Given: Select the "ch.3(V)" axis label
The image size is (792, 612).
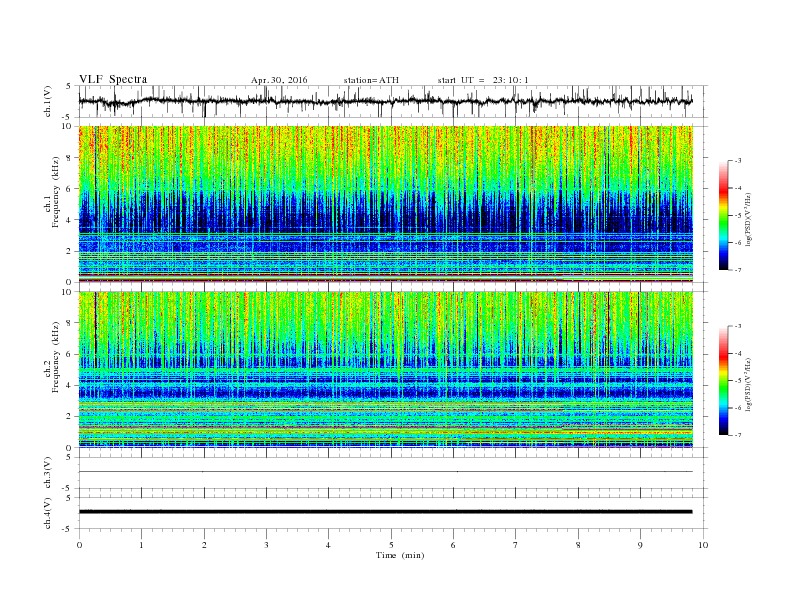Looking at the screenshot, I should [48, 473].
